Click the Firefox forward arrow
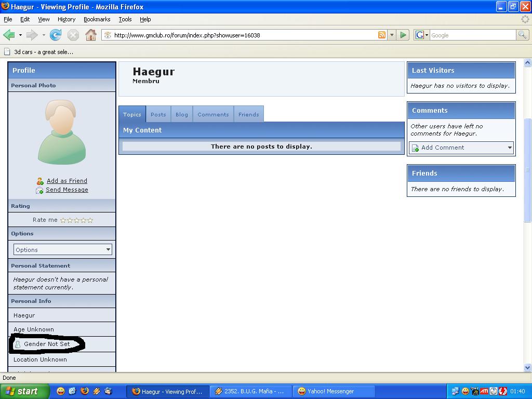The width and height of the screenshot is (532, 399). click(32, 35)
